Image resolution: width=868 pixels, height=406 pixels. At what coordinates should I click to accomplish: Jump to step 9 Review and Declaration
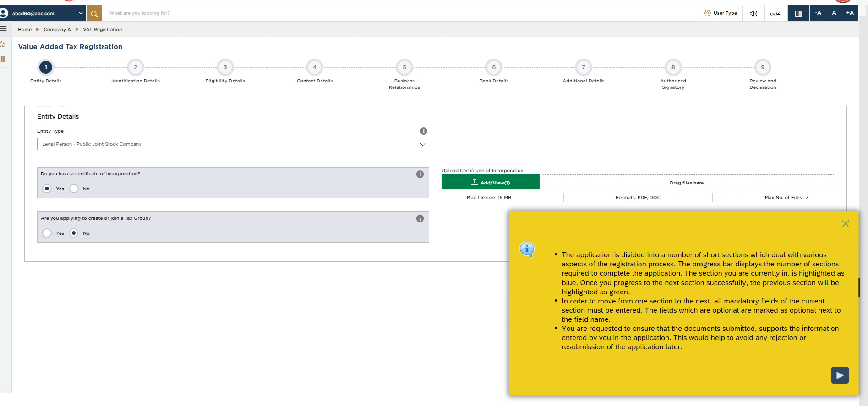point(763,67)
